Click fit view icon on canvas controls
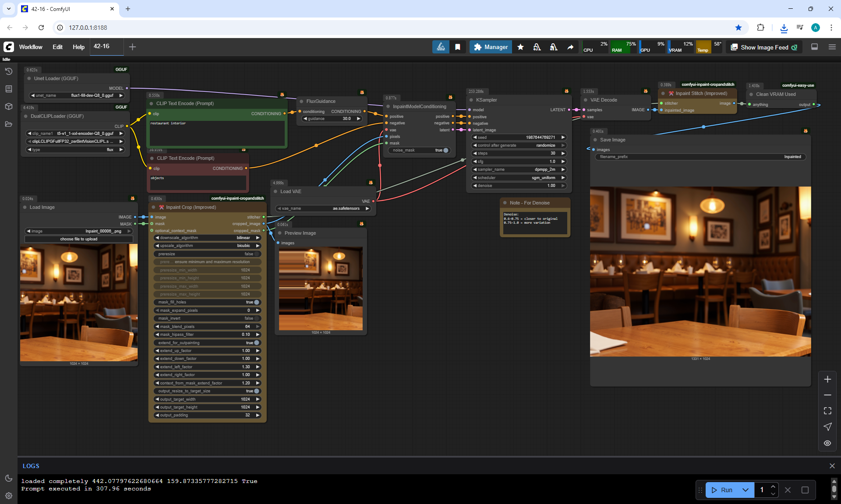 tap(827, 411)
